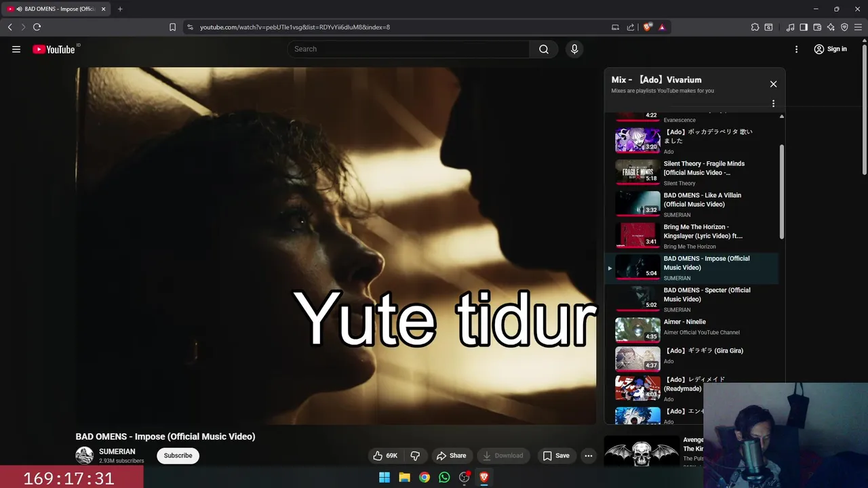Search with your voice microphone
Image resolution: width=868 pixels, height=488 pixels.
574,49
